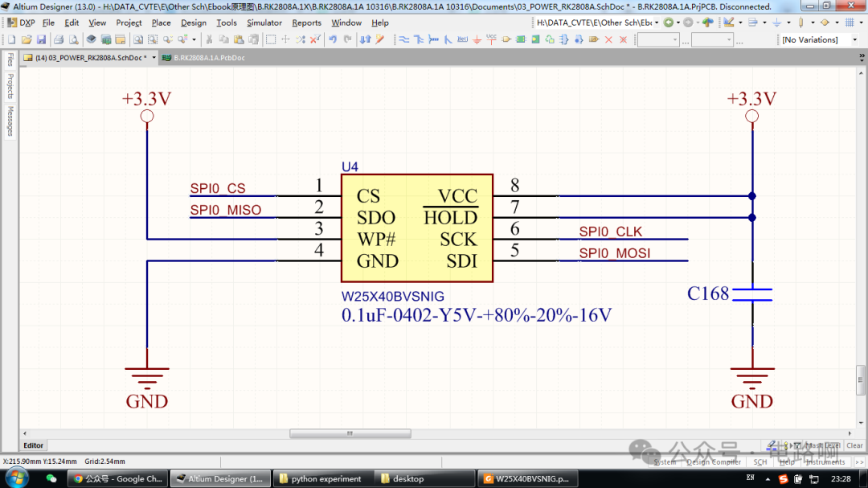Undo the last action
Viewport: 868px width, 488px height.
[333, 40]
